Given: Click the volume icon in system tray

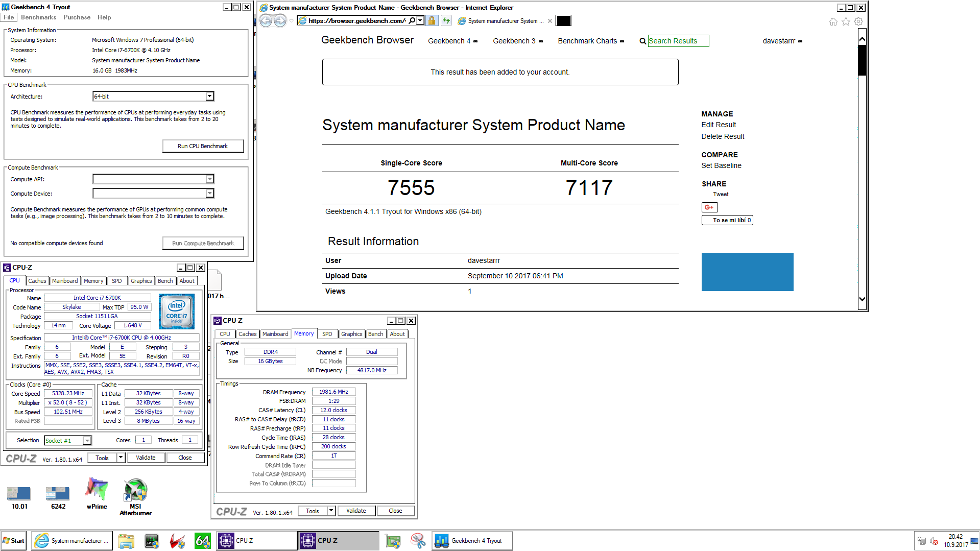Looking at the screenshot, I should point(934,541).
